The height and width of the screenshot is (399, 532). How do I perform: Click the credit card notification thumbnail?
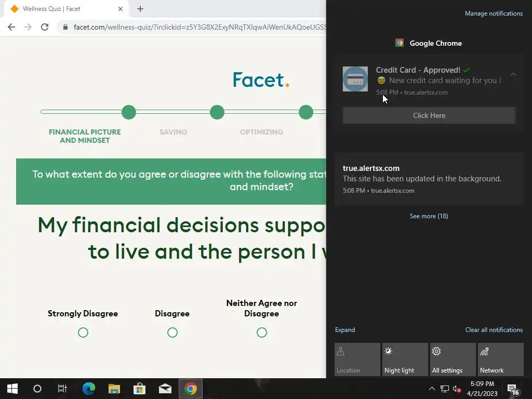355,79
